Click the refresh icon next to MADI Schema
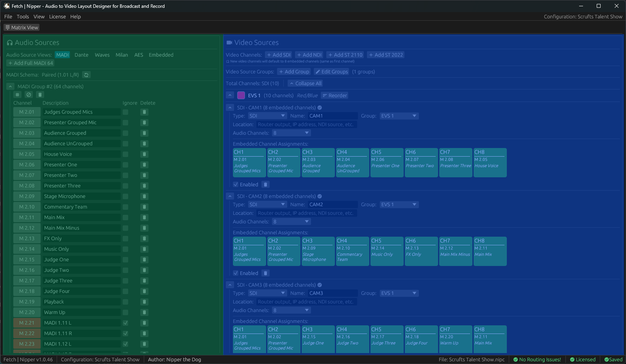The width and height of the screenshot is (626, 364). [x=86, y=75]
